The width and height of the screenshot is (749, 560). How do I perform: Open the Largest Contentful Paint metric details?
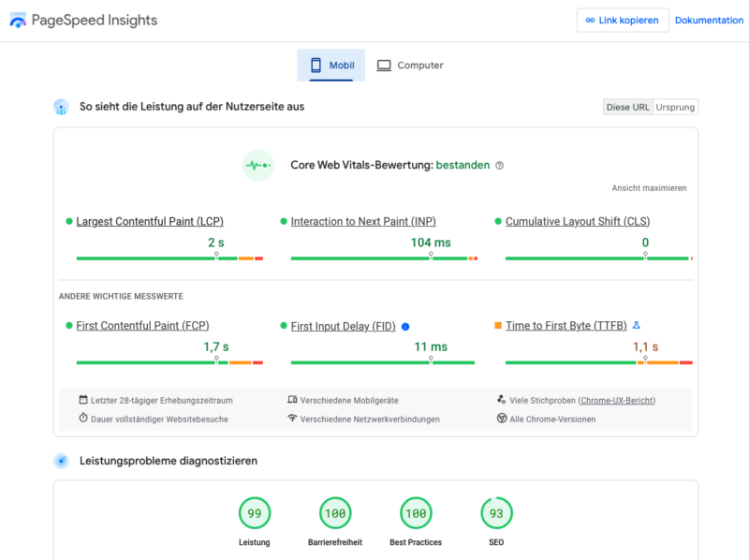[x=148, y=221]
